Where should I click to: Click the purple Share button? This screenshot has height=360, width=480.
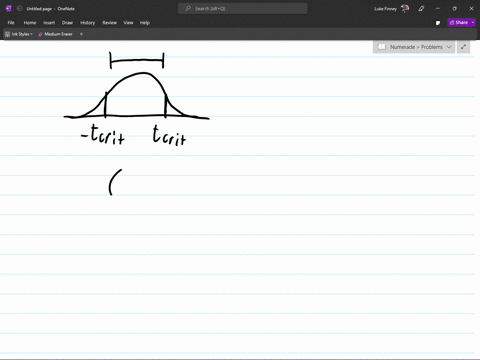click(459, 22)
